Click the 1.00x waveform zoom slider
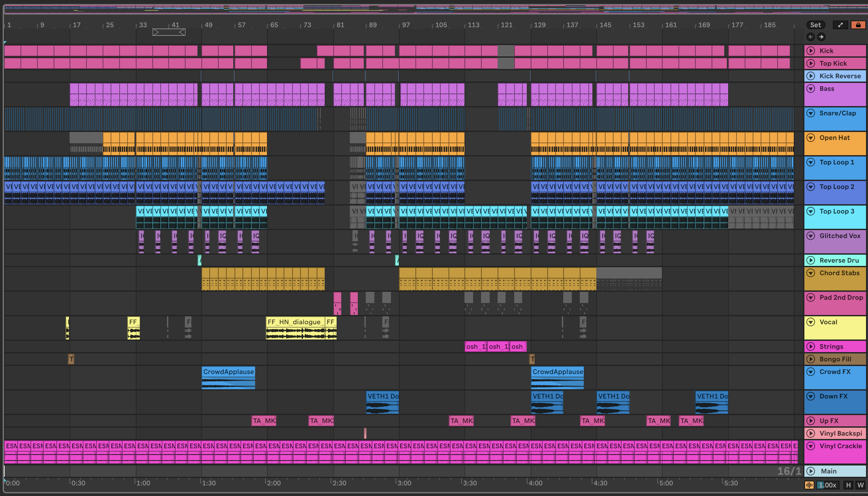The width and height of the screenshot is (868, 496). [828, 485]
